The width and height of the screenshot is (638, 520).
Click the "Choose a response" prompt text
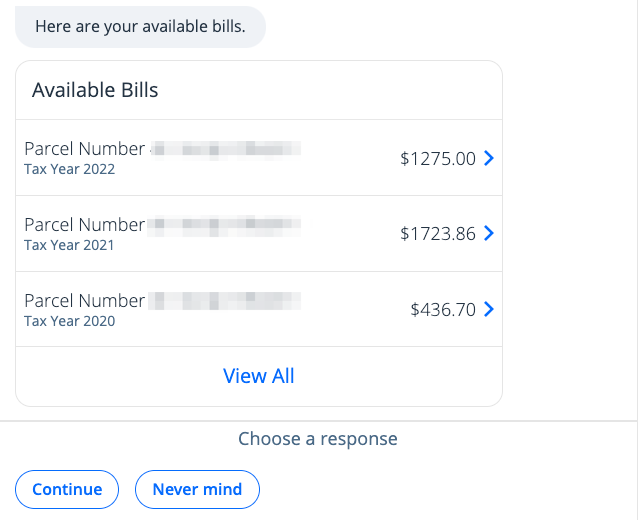point(318,439)
